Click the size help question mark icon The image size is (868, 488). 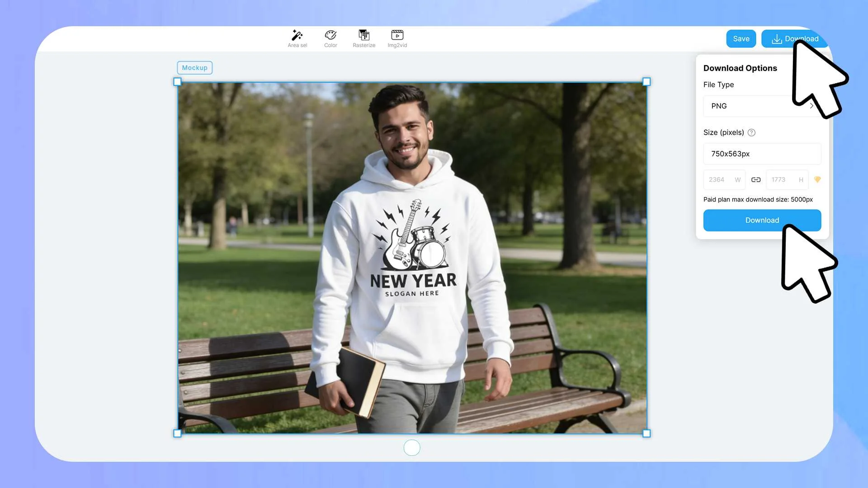click(x=751, y=132)
